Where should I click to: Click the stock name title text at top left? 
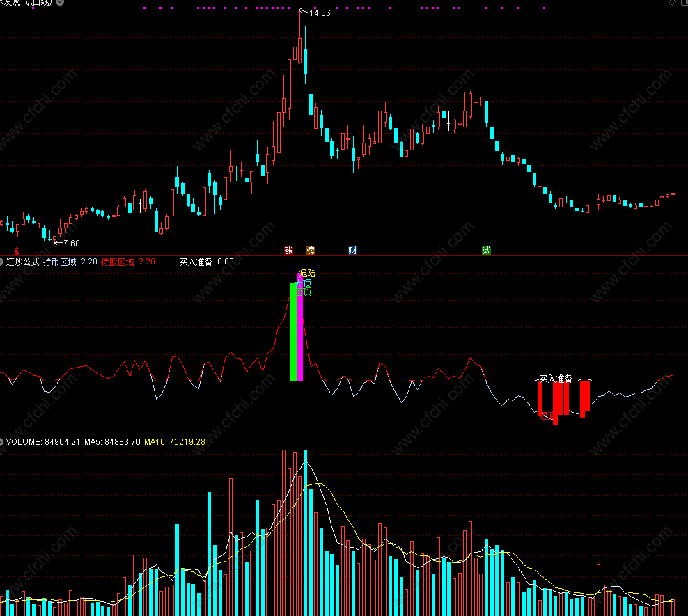coord(26,2)
